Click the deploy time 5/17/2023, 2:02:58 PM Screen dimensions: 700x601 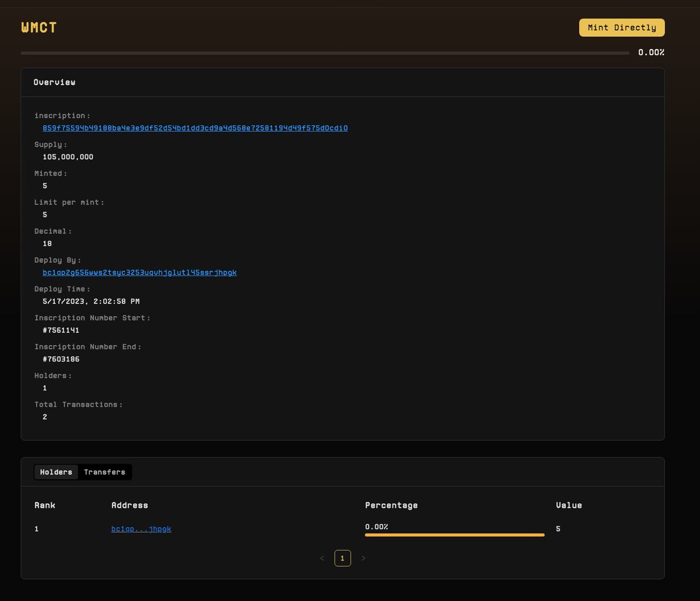(91, 302)
